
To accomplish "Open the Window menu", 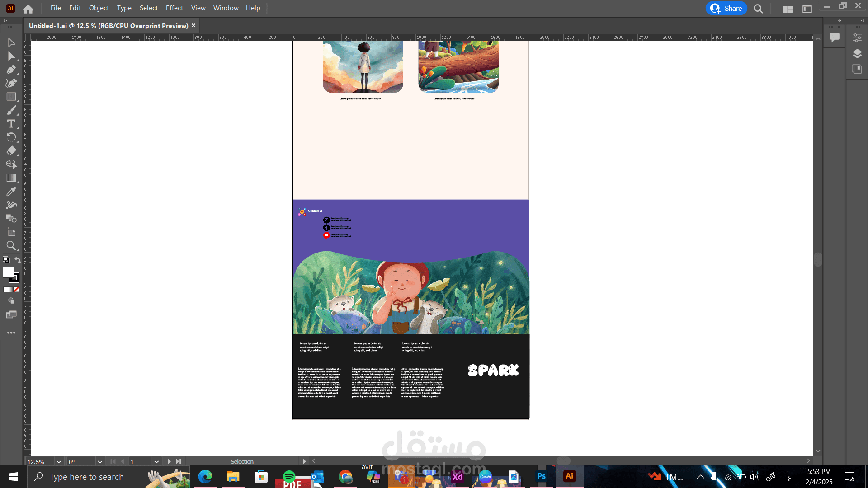I will coord(226,8).
